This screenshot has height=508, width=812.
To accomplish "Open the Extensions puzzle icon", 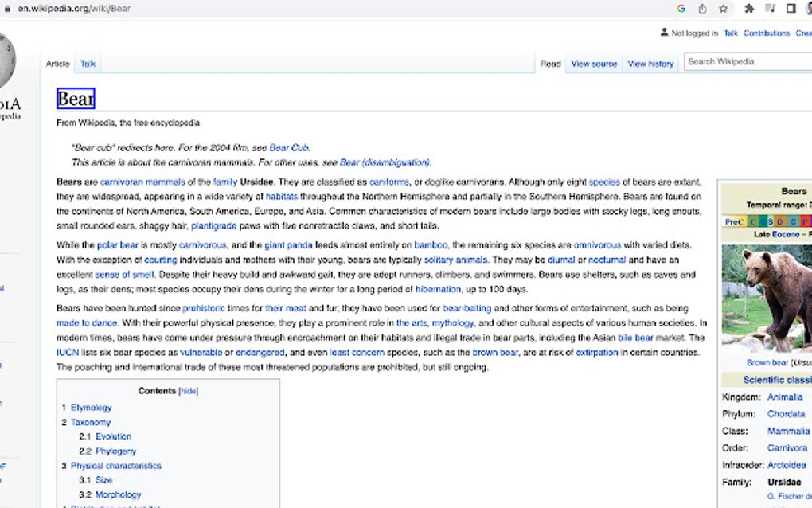I will (749, 8).
